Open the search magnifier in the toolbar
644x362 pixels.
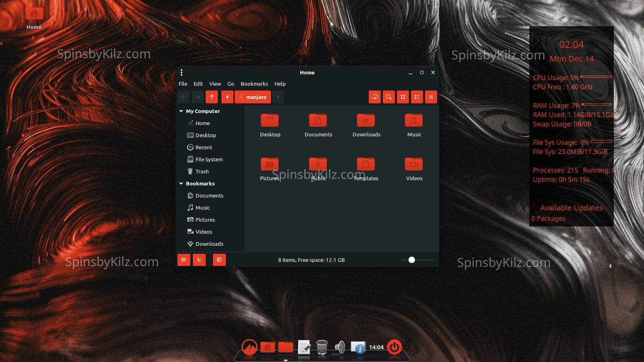(x=389, y=97)
